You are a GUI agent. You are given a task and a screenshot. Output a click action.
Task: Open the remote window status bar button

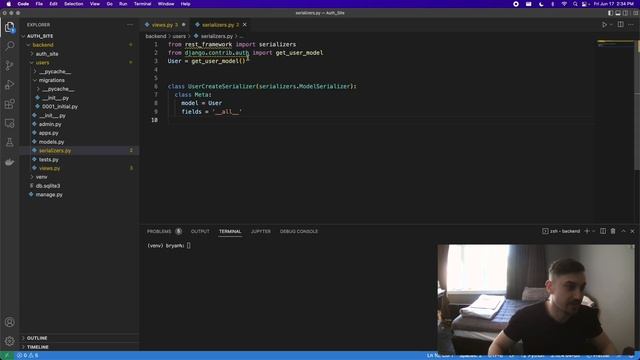pos(6,356)
